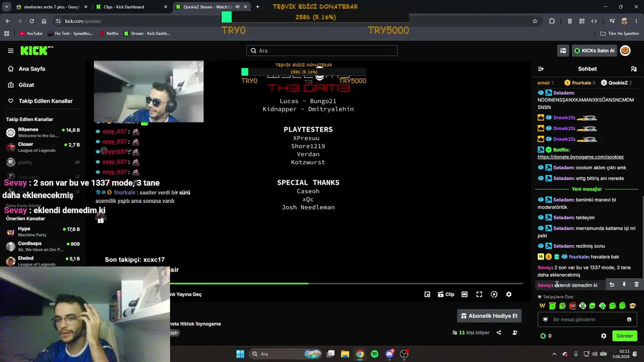The image size is (644, 362).
Task: Open the emoji picker in chat input
Action: click(629, 319)
